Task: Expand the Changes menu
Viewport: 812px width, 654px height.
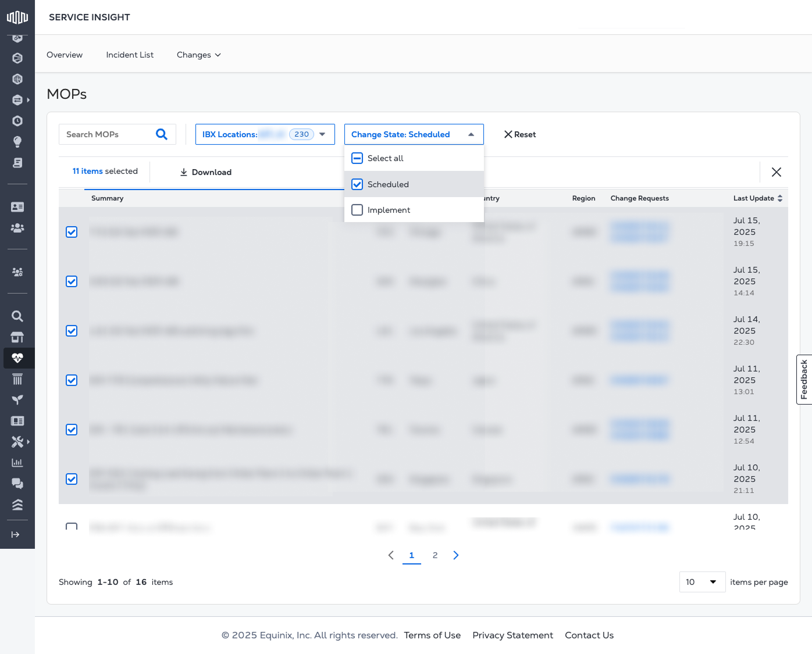Action: (199, 55)
